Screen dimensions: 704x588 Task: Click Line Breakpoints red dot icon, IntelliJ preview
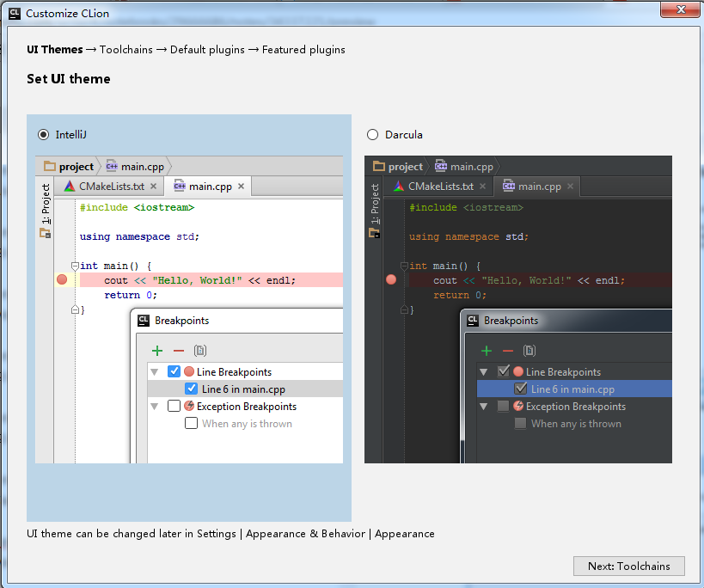click(189, 371)
